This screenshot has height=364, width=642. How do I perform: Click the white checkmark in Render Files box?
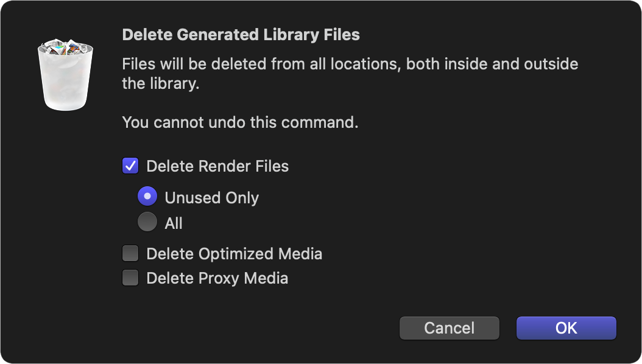coord(130,166)
